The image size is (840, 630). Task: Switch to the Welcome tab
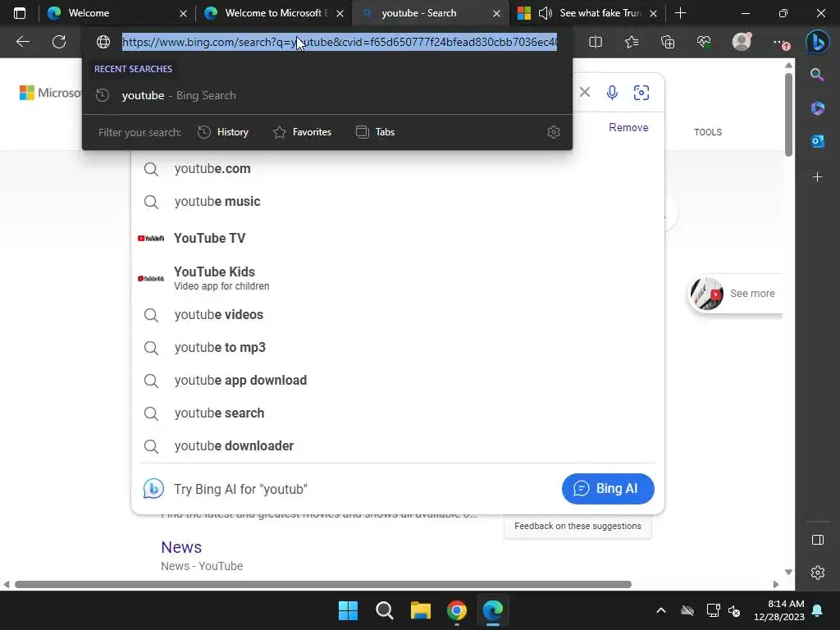(x=118, y=13)
